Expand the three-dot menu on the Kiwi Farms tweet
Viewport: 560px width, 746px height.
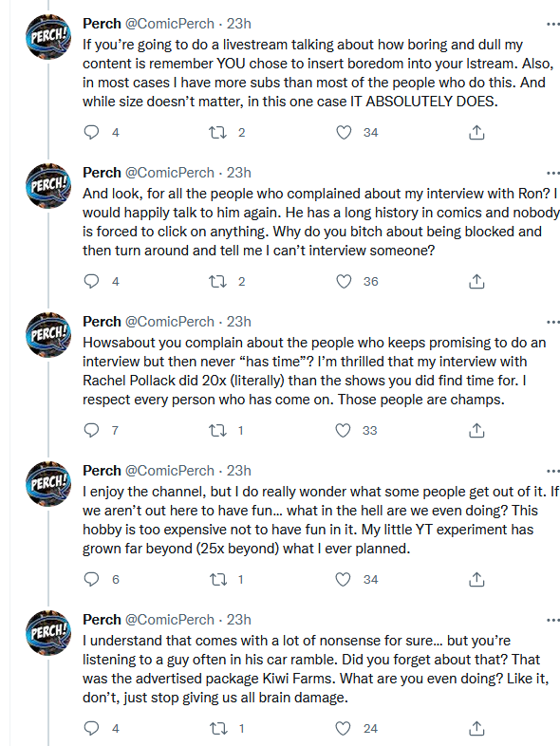pyautogui.click(x=552, y=620)
